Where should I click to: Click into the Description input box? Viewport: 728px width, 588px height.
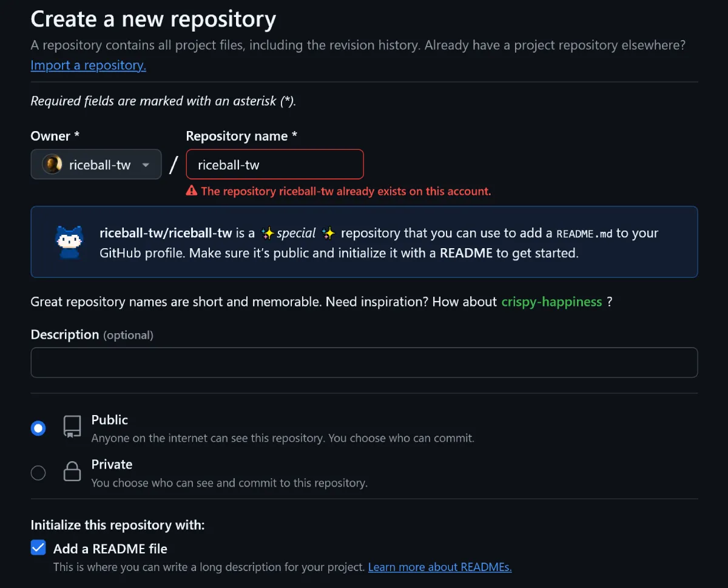point(364,362)
